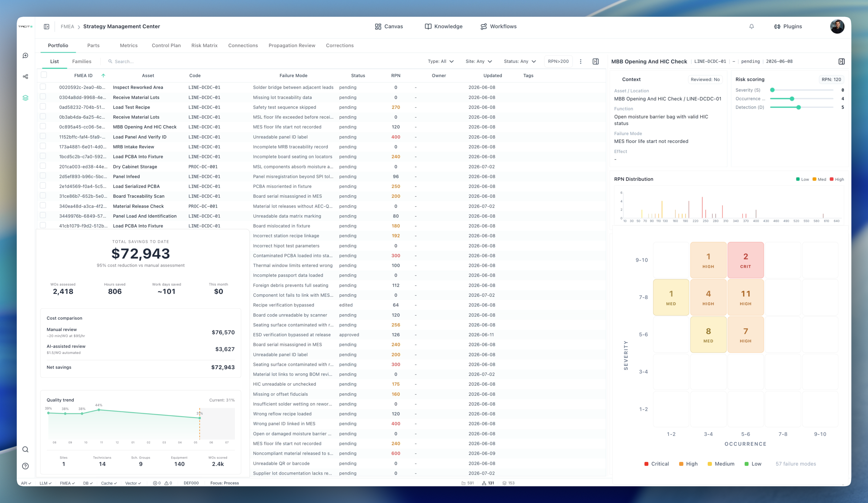Select the layers stack sidebar icon
The width and height of the screenshot is (868, 503).
(x=26, y=98)
